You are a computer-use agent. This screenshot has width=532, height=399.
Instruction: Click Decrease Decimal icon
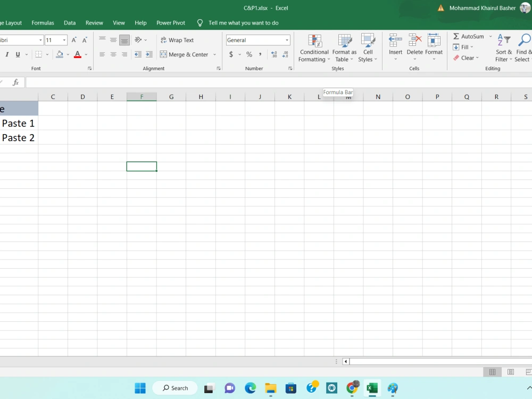click(285, 54)
